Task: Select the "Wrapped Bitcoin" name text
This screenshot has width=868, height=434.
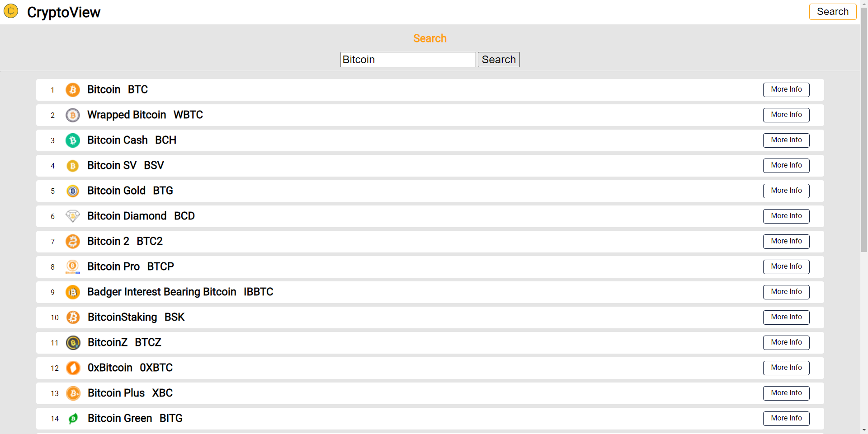Action: (x=127, y=115)
